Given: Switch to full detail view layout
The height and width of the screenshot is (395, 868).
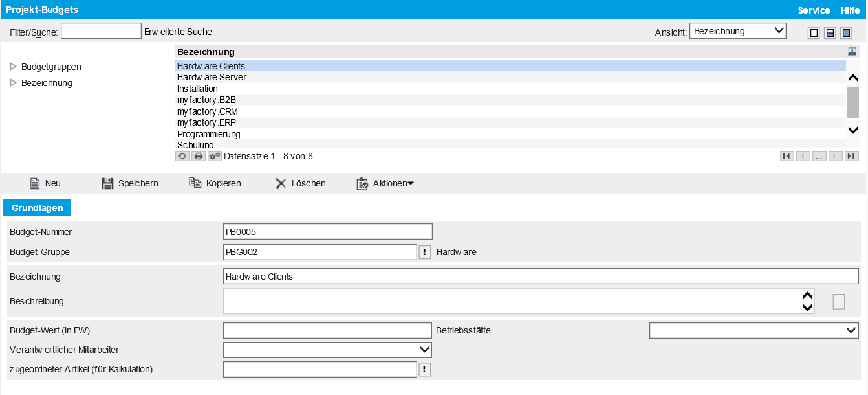Looking at the screenshot, I should [846, 33].
